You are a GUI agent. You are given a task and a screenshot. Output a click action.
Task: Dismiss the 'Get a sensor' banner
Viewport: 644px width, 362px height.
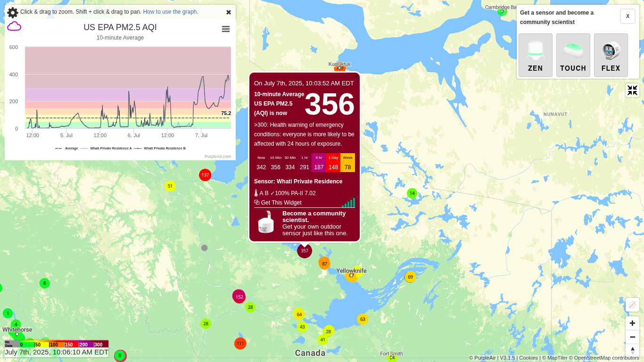coord(627,16)
